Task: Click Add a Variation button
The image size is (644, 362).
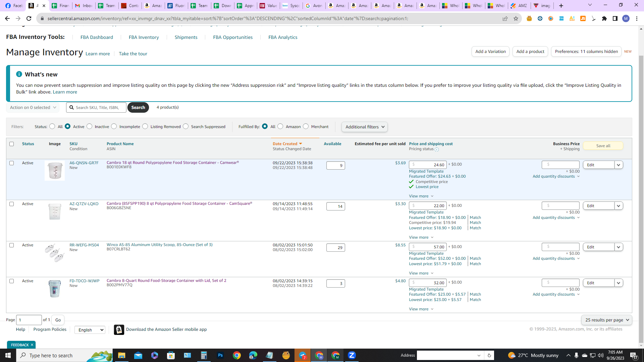Action: coord(490,51)
